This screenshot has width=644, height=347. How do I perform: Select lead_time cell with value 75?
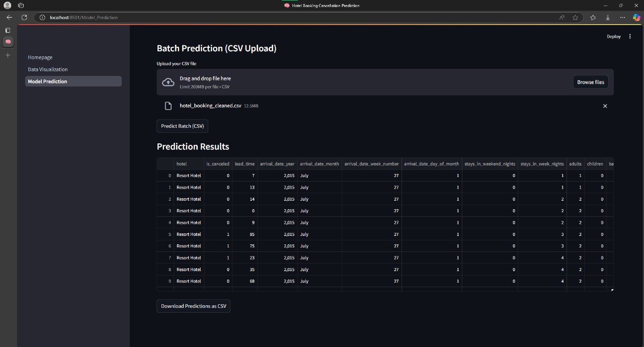[245, 246]
